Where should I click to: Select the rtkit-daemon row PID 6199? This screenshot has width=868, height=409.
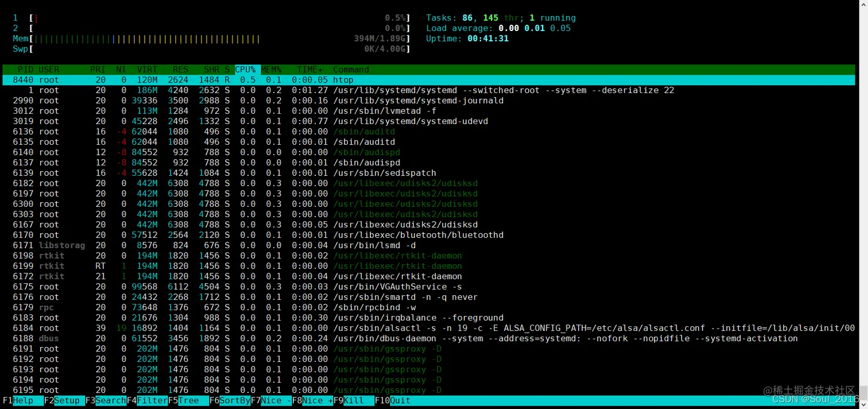[429, 266]
